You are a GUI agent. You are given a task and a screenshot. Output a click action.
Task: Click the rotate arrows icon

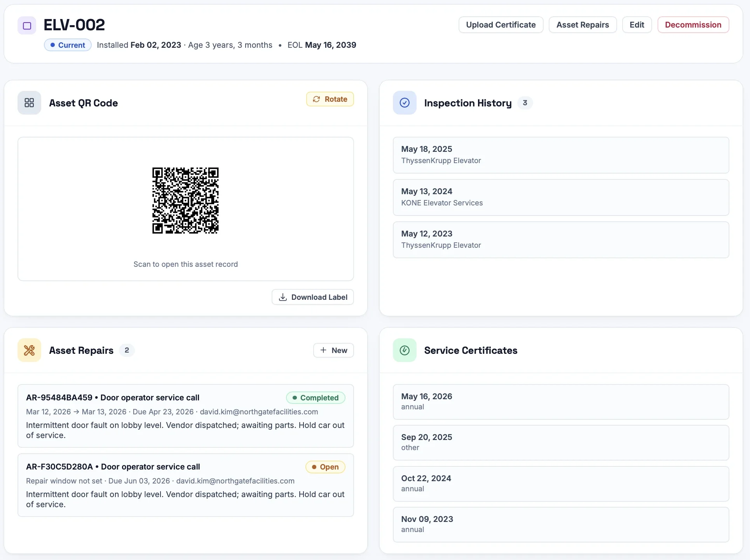point(317,99)
